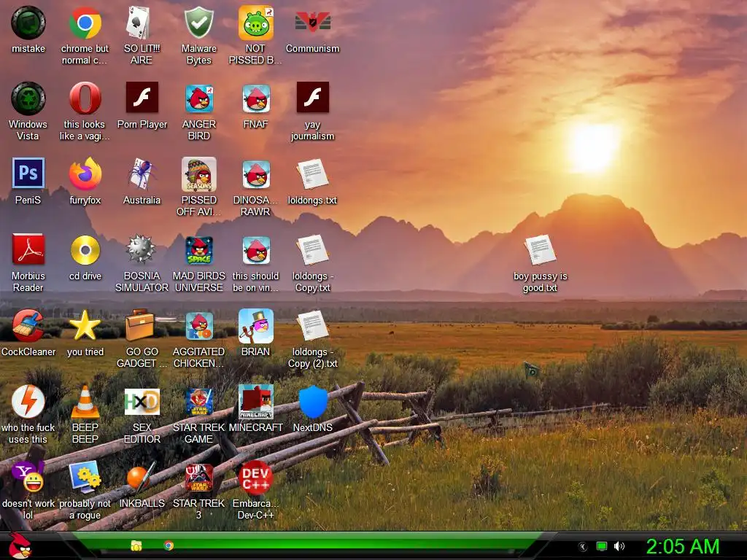Select the 'loldongs - Copy.txt' file
747x560 pixels.
point(312,250)
